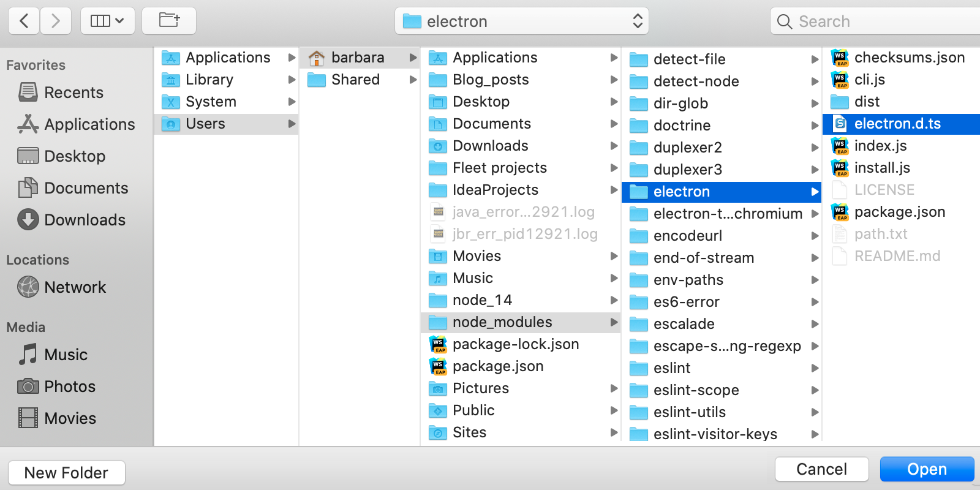Select the env-paths folder
Viewport: 980px width, 490px height.
coord(722,280)
